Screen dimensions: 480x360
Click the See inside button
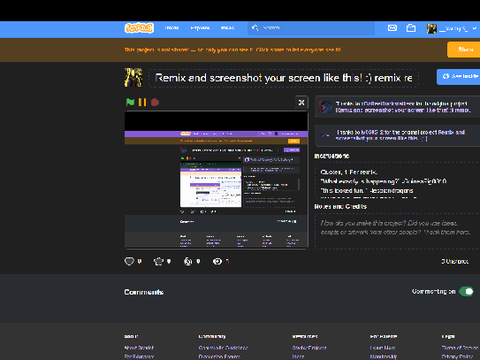click(x=459, y=77)
